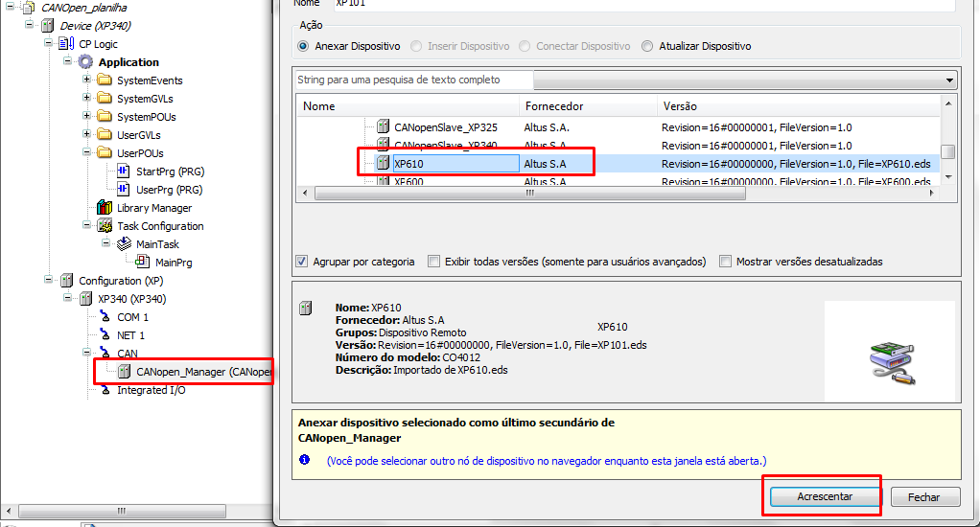Click the StartPrg (PRG) program icon
The height and width of the screenshot is (527, 980).
point(124,172)
